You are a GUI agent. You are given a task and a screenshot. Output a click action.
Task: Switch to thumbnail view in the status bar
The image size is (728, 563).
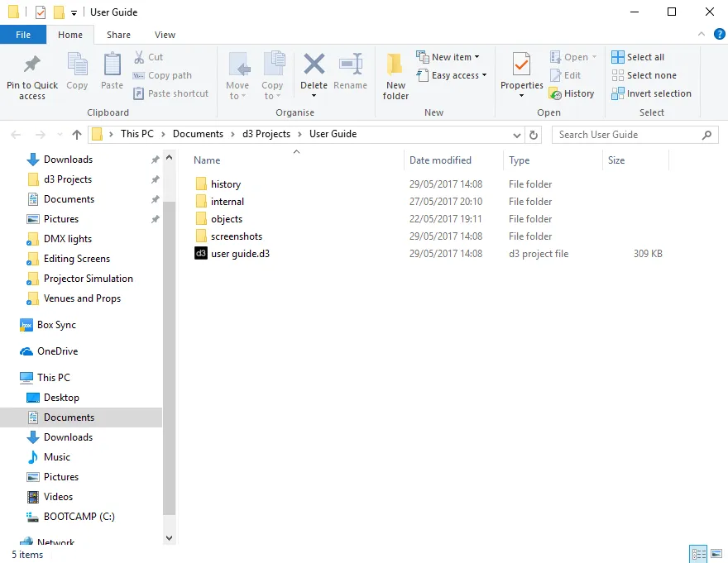[717, 554]
